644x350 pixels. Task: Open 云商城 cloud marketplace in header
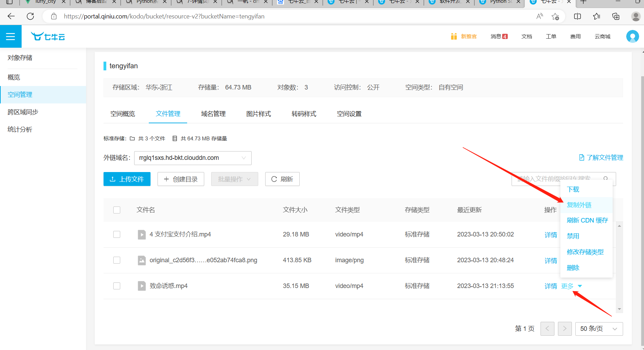(603, 36)
